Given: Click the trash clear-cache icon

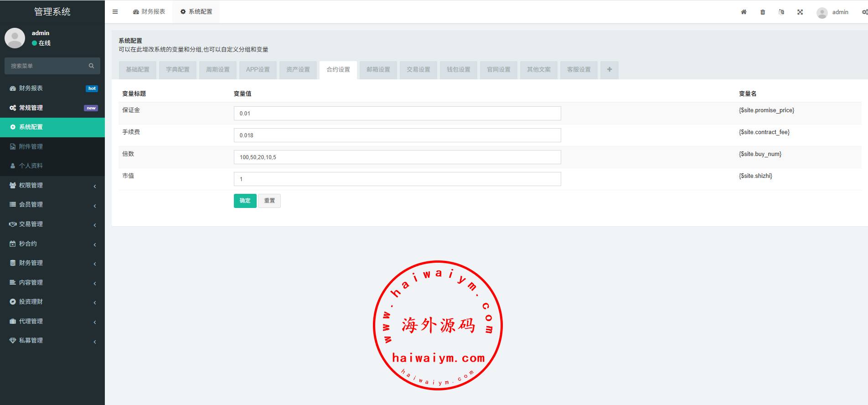Looking at the screenshot, I should coord(763,12).
